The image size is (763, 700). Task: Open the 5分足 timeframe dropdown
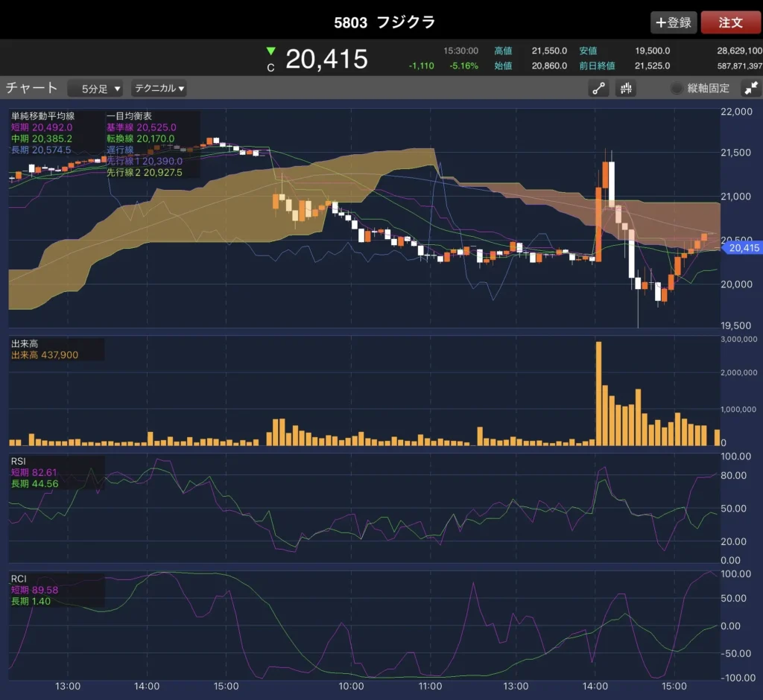click(x=95, y=89)
